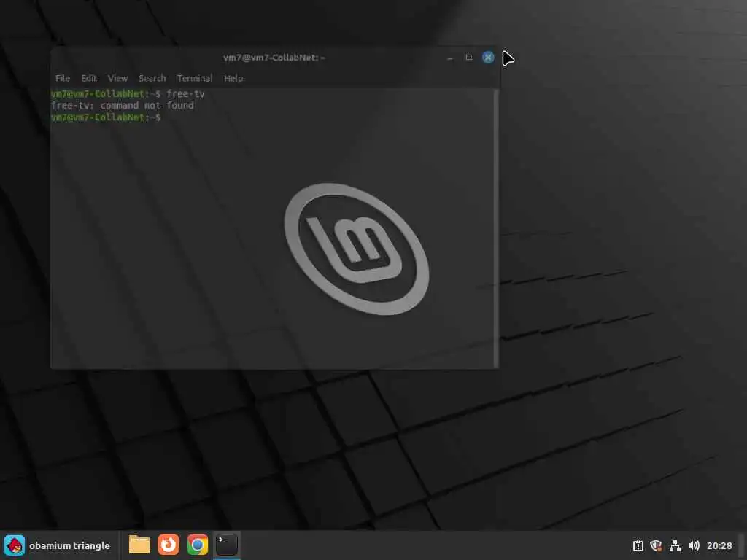Close the terminal window

488,58
